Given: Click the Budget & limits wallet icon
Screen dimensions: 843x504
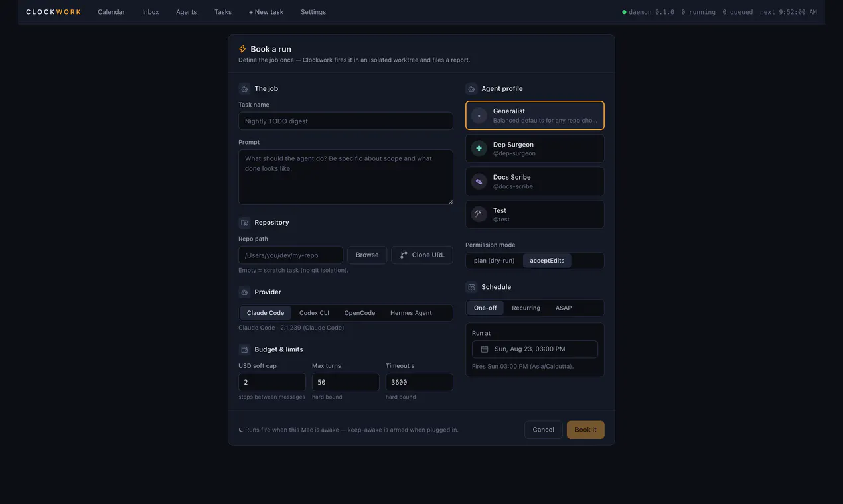Looking at the screenshot, I should click(x=244, y=349).
